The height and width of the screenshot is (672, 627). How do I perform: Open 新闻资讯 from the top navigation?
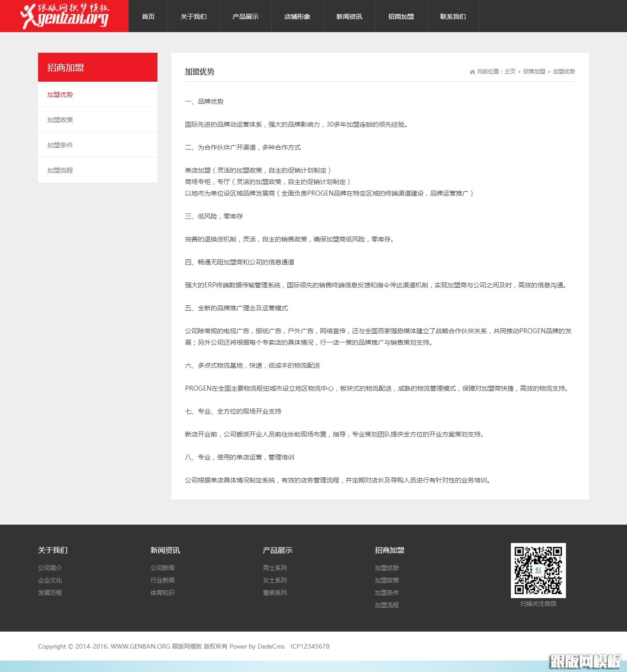pos(349,17)
